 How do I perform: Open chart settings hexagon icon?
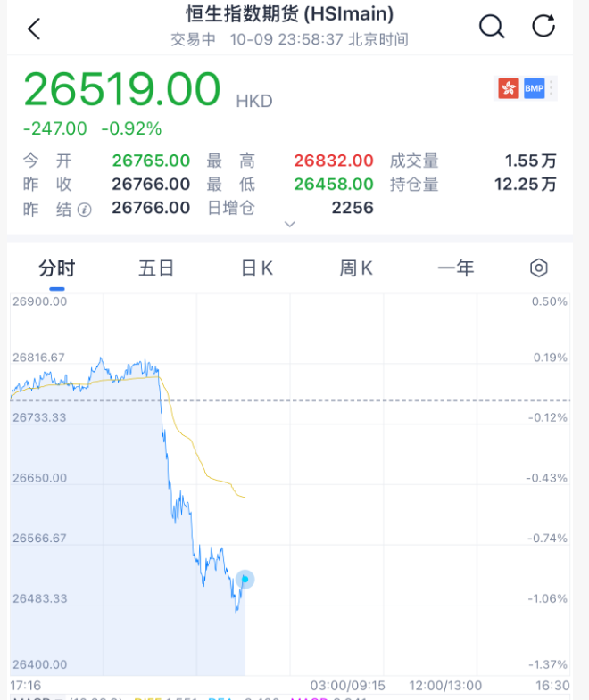point(538,268)
